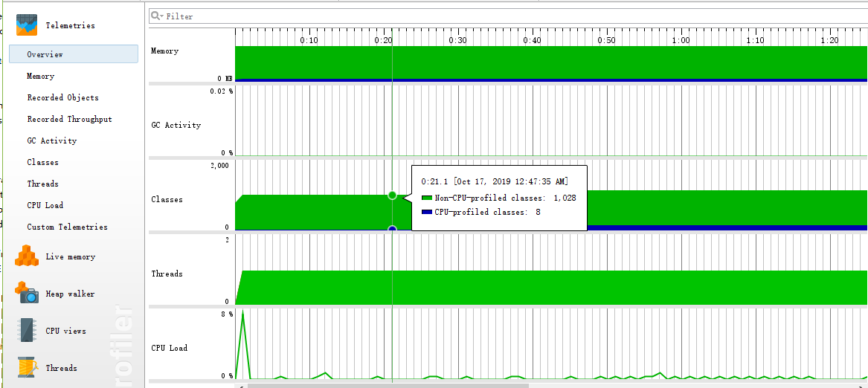Image resolution: width=868 pixels, height=388 pixels.
Task: Select the Heap walker section label
Action: click(x=71, y=294)
